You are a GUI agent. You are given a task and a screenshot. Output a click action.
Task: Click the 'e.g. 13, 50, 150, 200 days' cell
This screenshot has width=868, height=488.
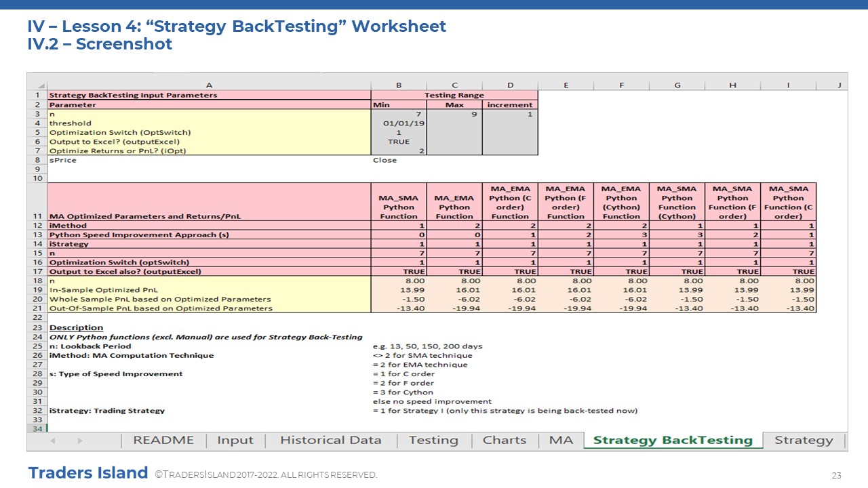pyautogui.click(x=427, y=346)
